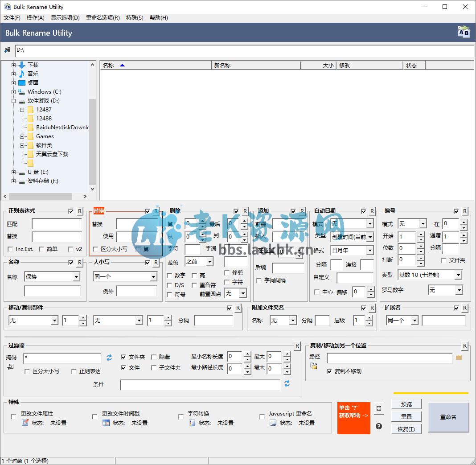Enable the 字词间隔 checkbox
The width and height of the screenshot is (476, 465).
tap(259, 280)
